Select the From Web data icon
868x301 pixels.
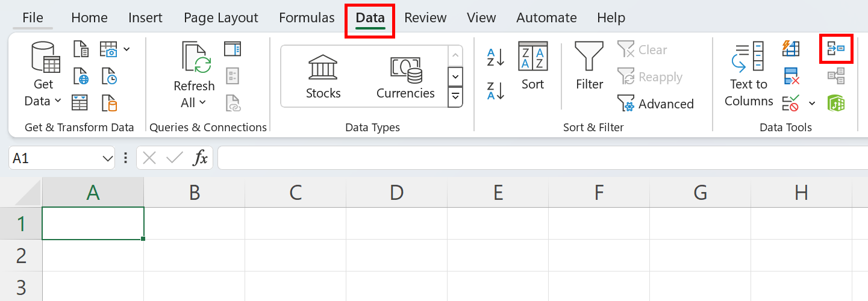(81, 76)
